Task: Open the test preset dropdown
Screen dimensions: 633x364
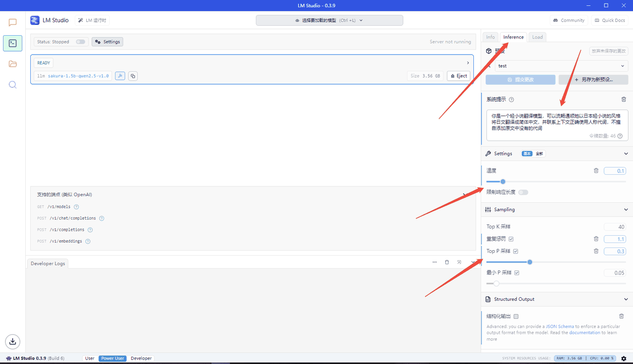Action: tap(561, 66)
